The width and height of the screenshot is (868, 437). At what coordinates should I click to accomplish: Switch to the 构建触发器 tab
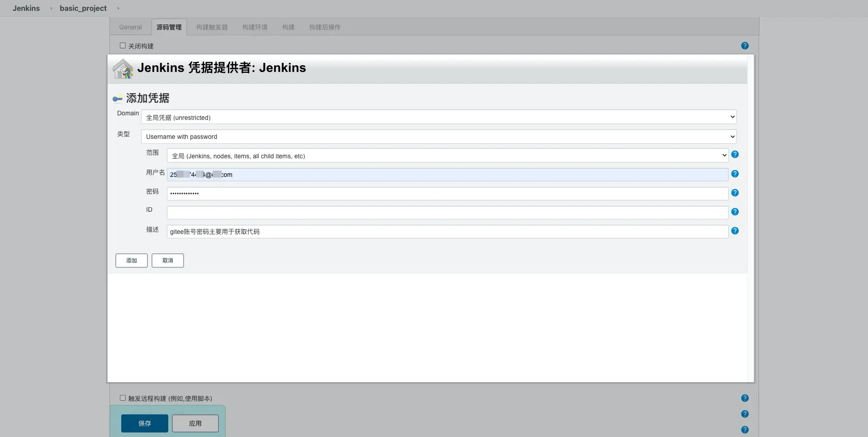pyautogui.click(x=212, y=27)
